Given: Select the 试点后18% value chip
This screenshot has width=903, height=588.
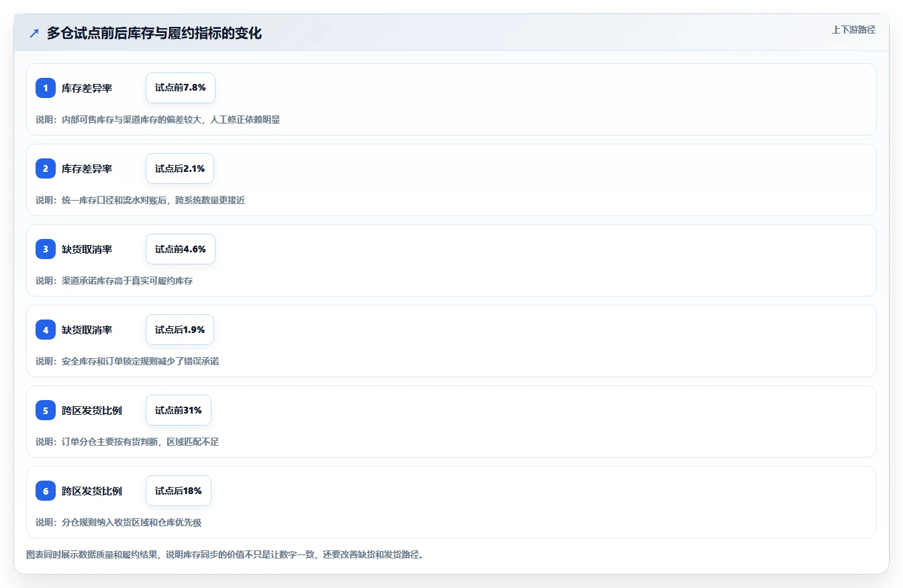Looking at the screenshot, I should [x=179, y=491].
